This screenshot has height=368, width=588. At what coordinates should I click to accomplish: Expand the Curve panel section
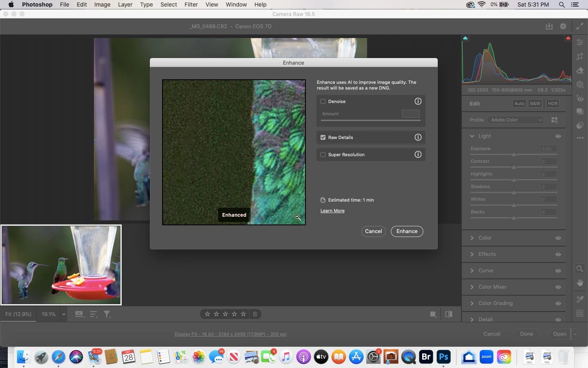[472, 271]
